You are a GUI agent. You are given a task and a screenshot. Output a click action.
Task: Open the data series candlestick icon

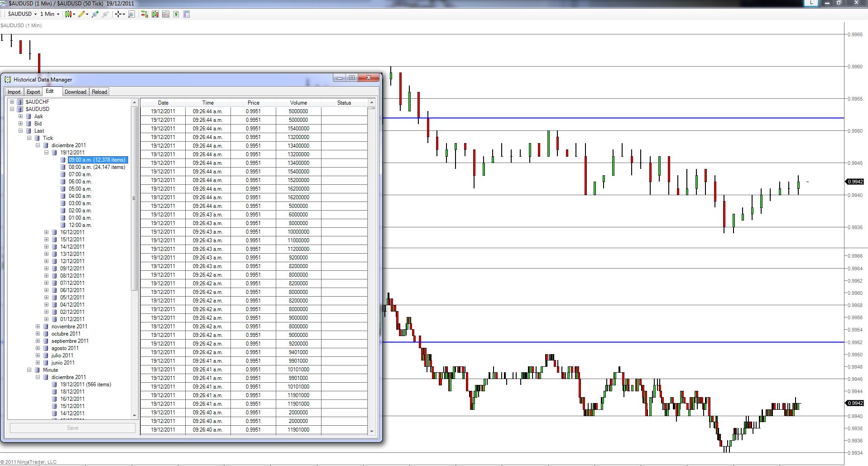point(155,14)
